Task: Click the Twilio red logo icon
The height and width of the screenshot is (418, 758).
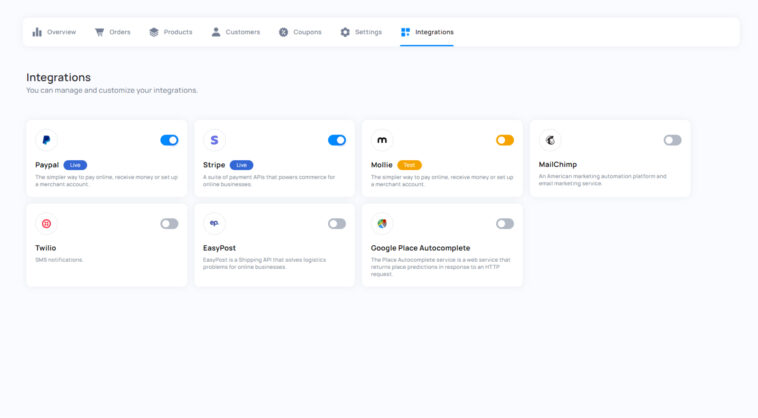Action: [x=46, y=224]
